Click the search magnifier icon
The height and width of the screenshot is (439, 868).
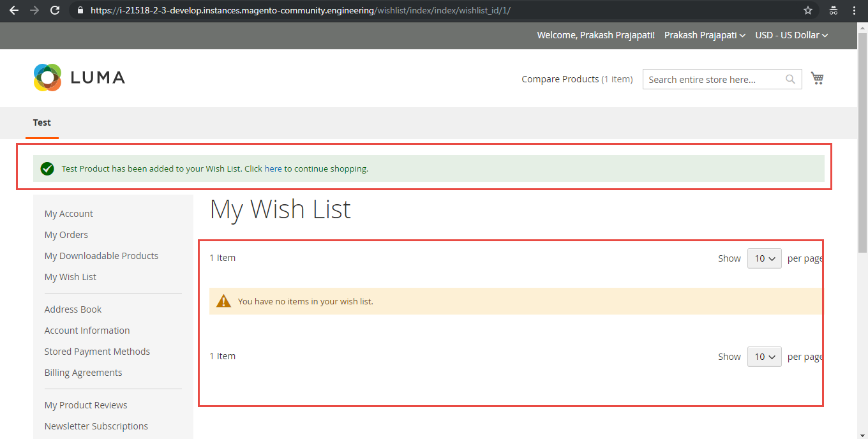click(790, 78)
